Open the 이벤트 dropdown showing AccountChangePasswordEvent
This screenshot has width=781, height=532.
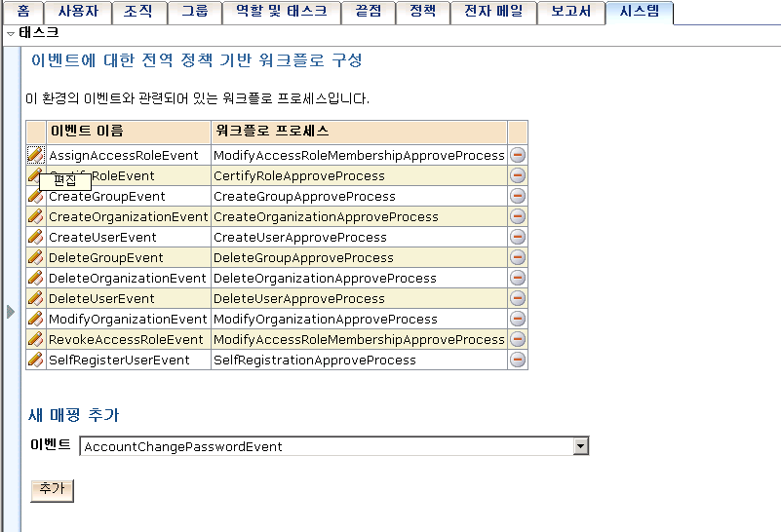(x=333, y=446)
